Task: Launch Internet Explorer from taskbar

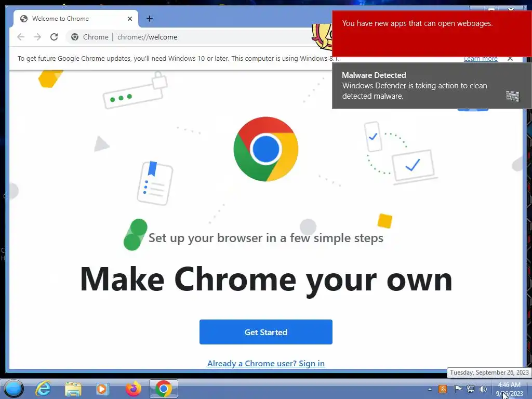Action: click(44, 389)
